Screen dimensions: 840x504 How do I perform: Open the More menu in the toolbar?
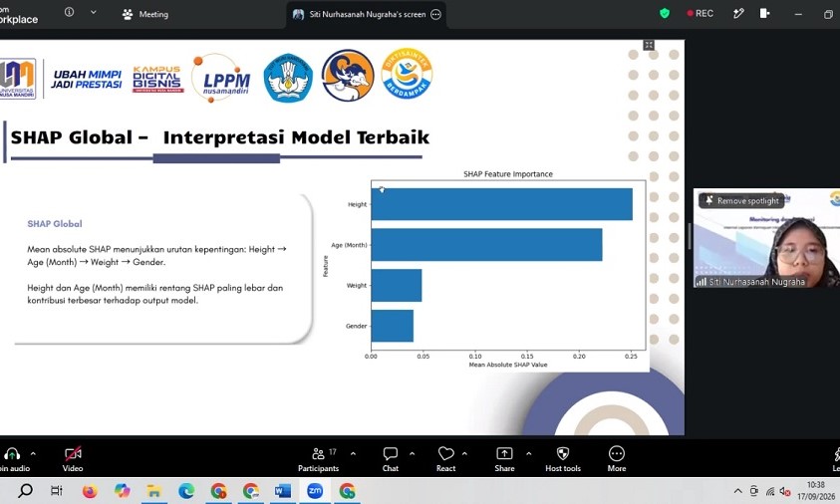tap(617, 459)
